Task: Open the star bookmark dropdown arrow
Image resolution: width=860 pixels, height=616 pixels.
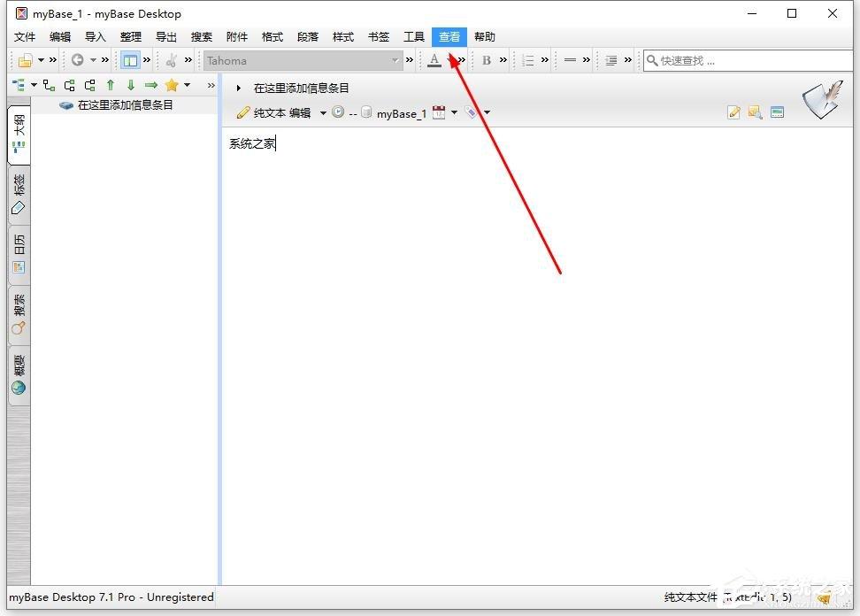Action: (187, 85)
